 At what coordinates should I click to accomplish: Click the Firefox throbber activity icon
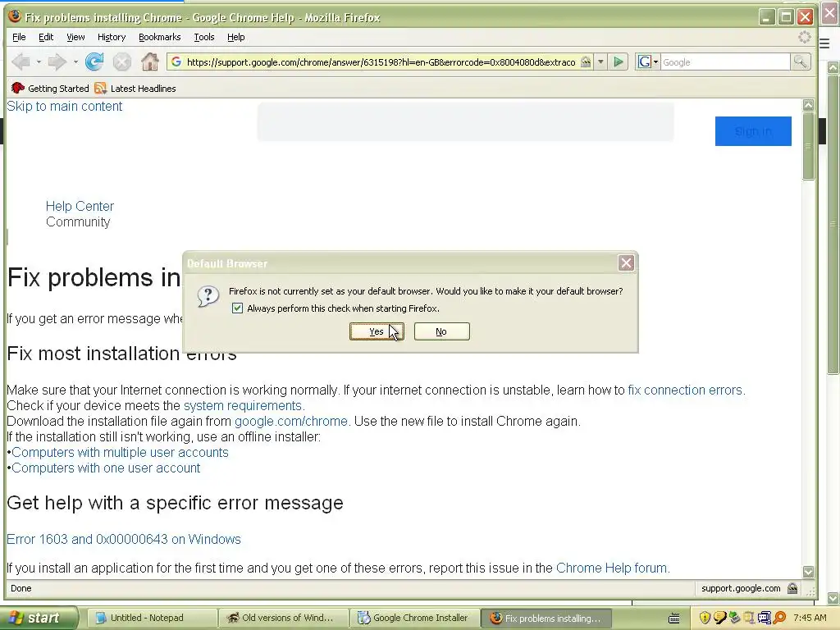[805, 37]
